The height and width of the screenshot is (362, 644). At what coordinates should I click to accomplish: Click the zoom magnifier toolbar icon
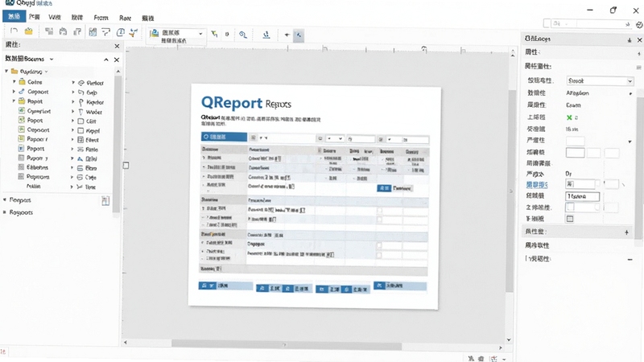pyautogui.click(x=243, y=35)
